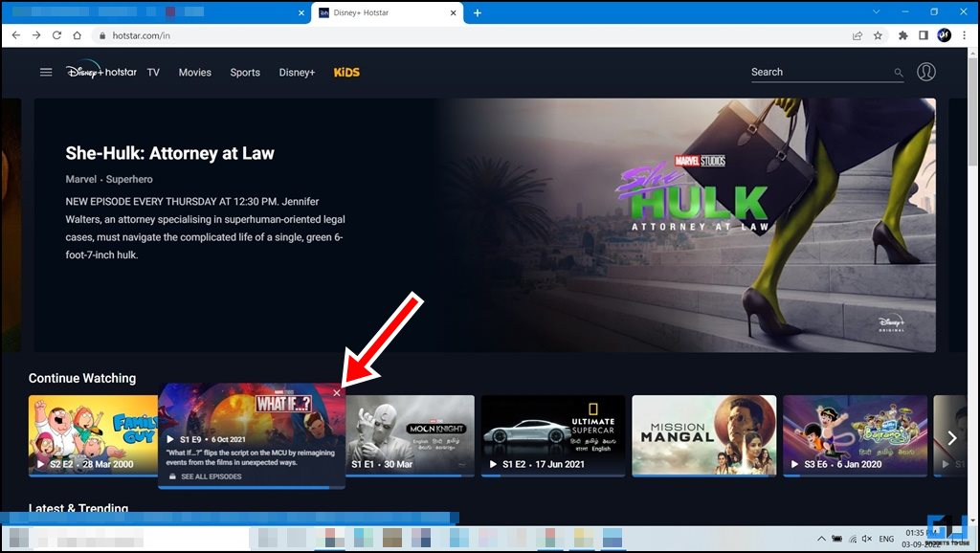The height and width of the screenshot is (553, 980).
Task: Play Ultimate Supercar S1 E2
Action: point(493,464)
